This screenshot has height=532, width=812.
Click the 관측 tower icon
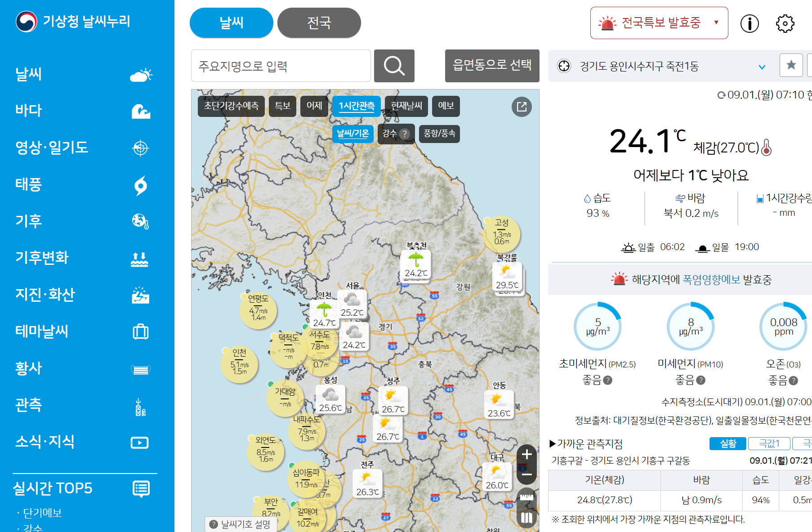tap(140, 406)
